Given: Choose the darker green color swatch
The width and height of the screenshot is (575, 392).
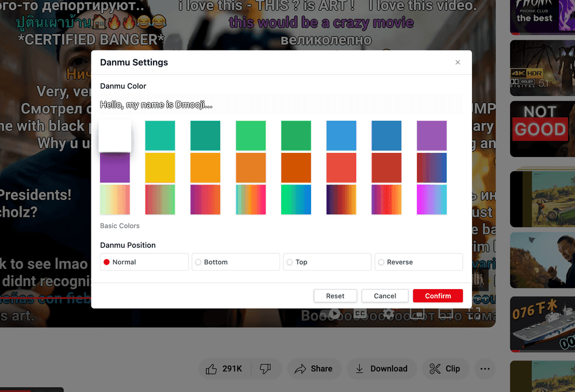Looking at the screenshot, I should tap(296, 136).
